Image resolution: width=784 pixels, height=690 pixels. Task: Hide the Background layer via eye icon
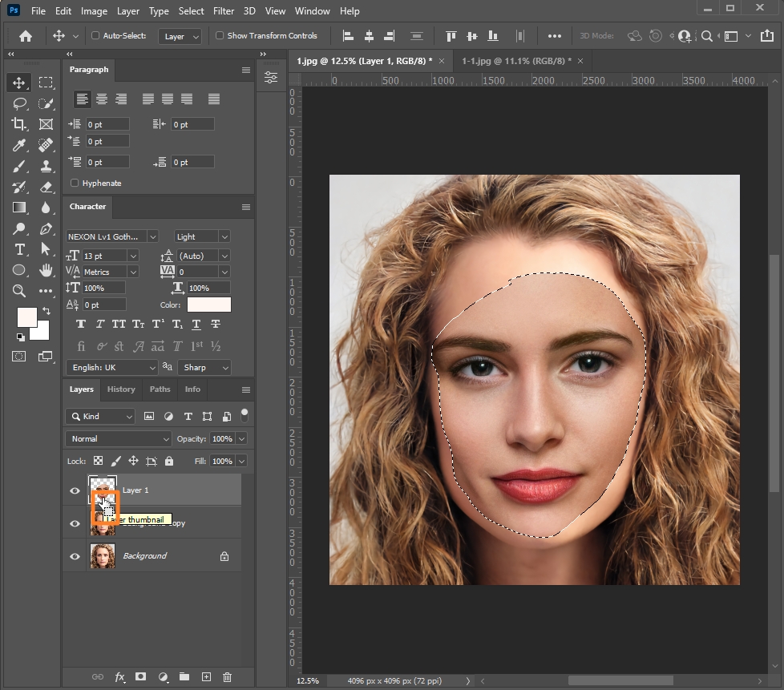(x=75, y=556)
